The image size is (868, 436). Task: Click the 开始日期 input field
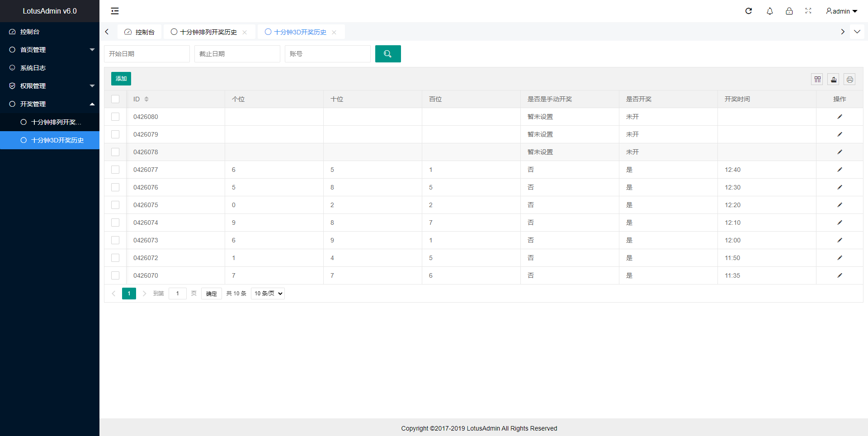(x=147, y=54)
